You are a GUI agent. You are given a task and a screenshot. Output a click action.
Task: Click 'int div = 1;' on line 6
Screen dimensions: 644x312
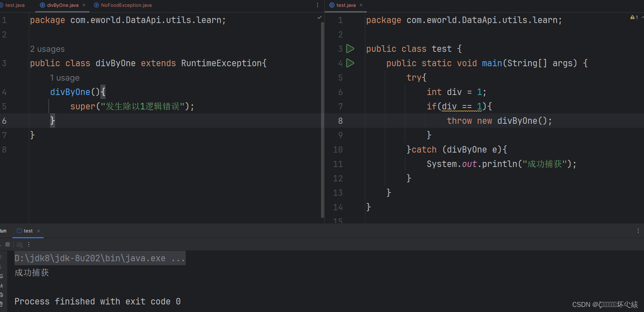click(456, 92)
